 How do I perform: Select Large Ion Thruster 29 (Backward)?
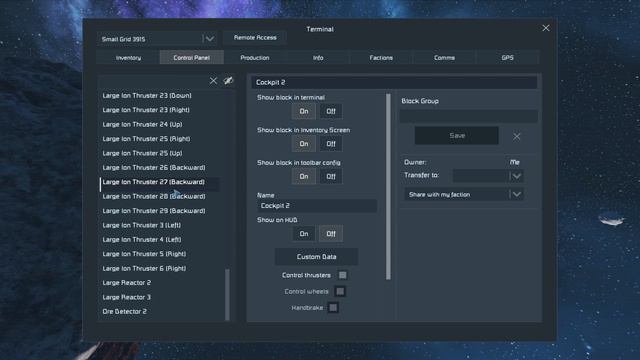coord(153,211)
